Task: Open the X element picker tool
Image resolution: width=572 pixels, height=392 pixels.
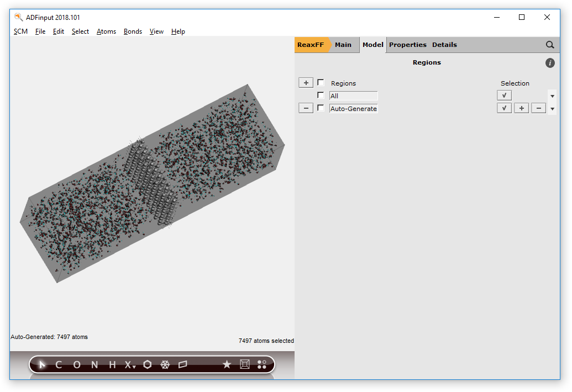Action: pyautogui.click(x=130, y=364)
